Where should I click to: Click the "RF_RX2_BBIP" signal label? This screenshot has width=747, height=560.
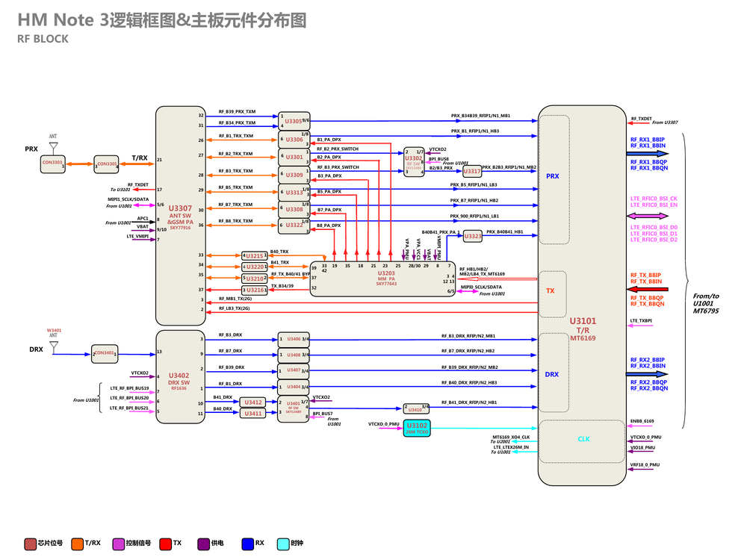click(648, 360)
